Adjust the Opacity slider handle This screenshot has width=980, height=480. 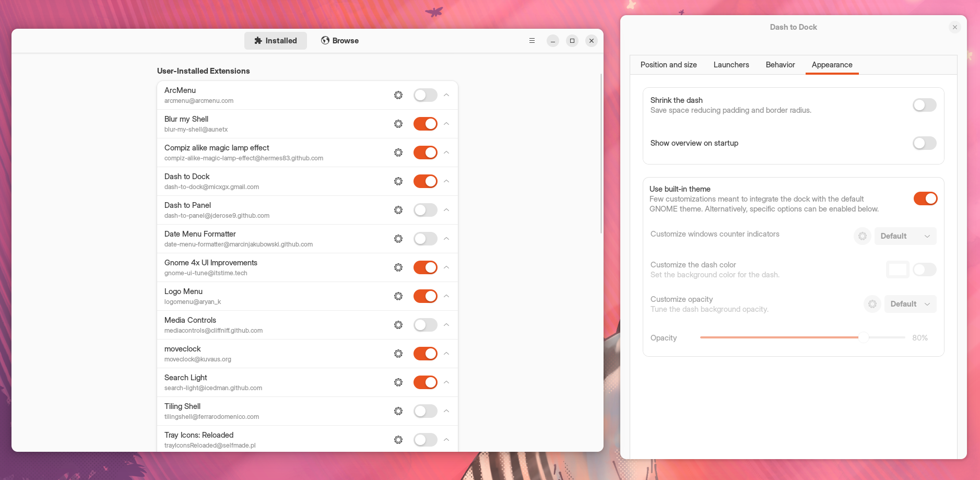coord(864,337)
